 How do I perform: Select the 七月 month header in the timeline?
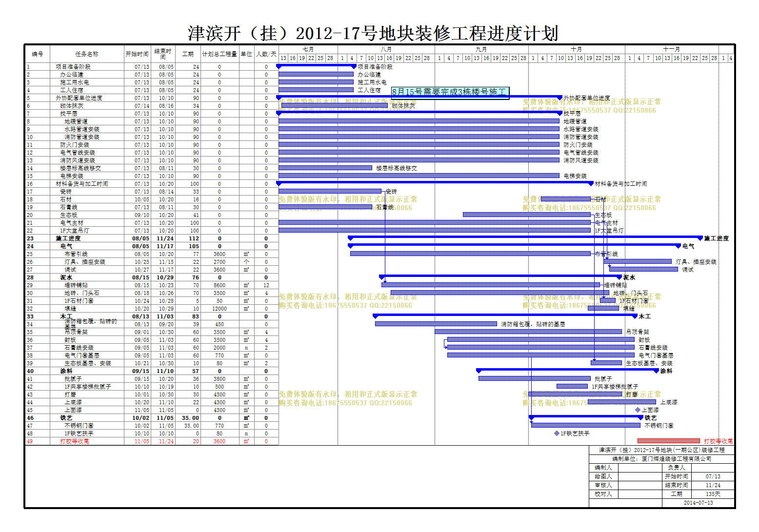(308, 49)
